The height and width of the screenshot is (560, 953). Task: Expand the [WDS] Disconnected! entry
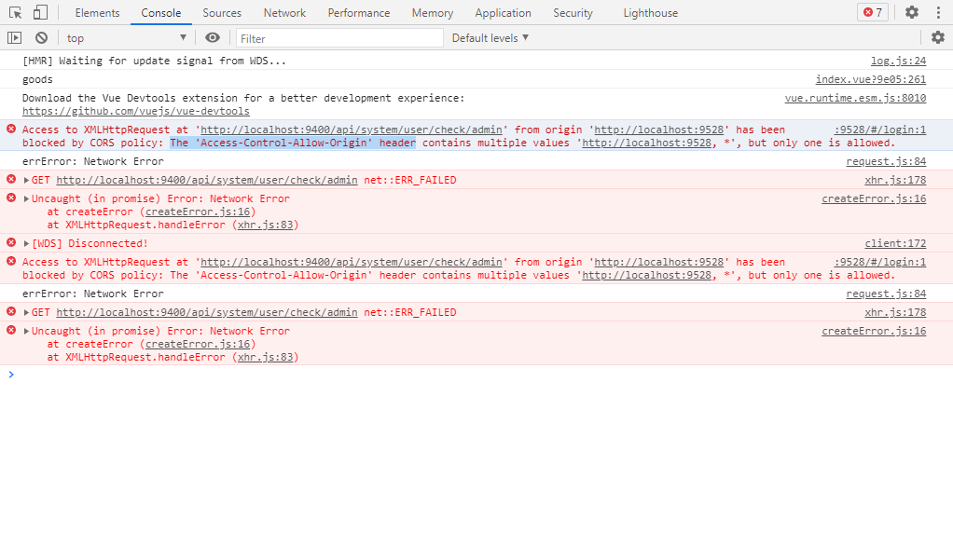pos(27,243)
